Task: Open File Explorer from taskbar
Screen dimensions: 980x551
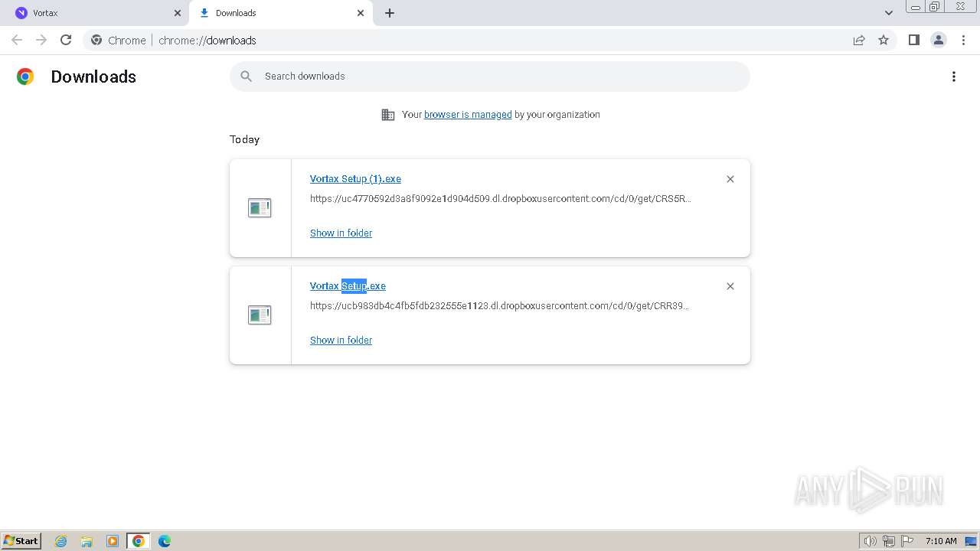Action: click(87, 541)
